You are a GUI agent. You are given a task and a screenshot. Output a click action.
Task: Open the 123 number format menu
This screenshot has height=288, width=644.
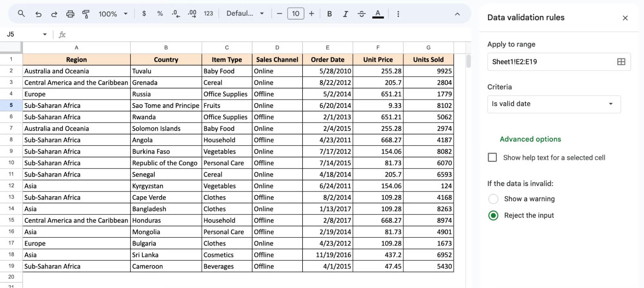(x=208, y=14)
